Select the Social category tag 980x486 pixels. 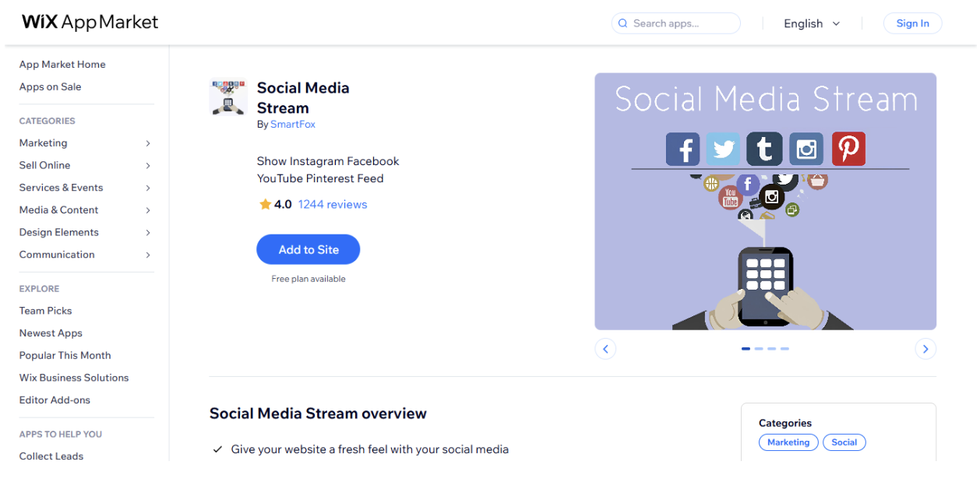pyautogui.click(x=844, y=442)
